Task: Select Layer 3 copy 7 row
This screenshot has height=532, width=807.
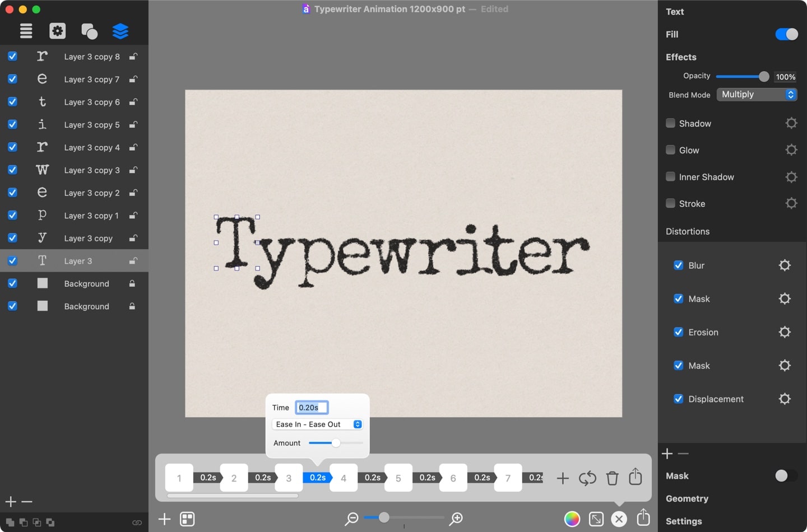Action: coord(74,80)
